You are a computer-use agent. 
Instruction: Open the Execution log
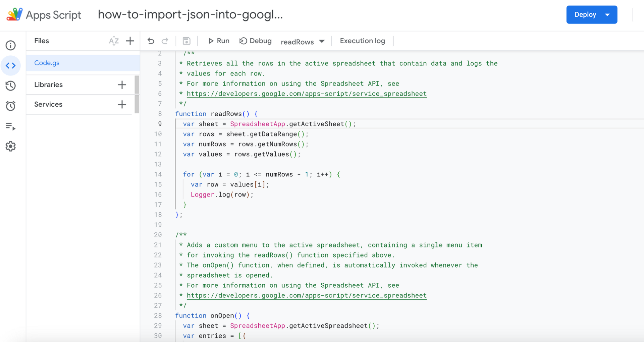click(x=362, y=41)
